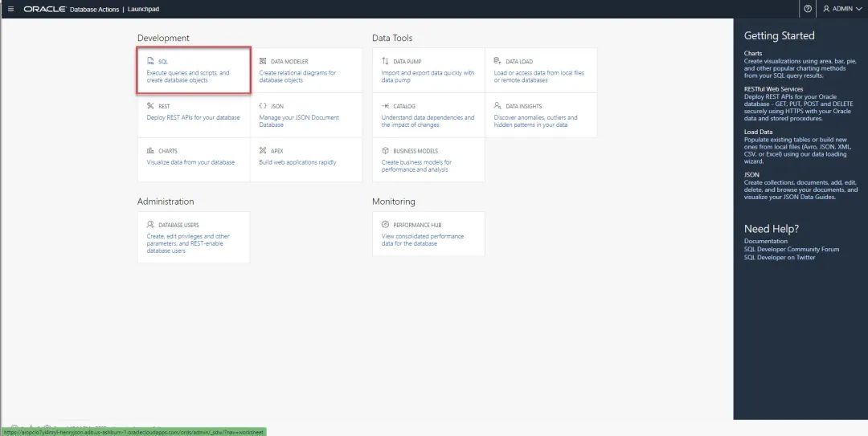Click 'Create, edit privileges' description

[x=187, y=243]
